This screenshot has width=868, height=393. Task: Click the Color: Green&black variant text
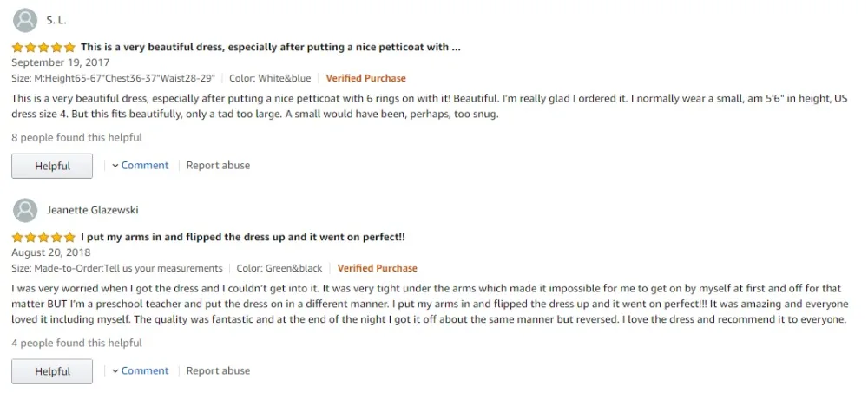click(279, 268)
